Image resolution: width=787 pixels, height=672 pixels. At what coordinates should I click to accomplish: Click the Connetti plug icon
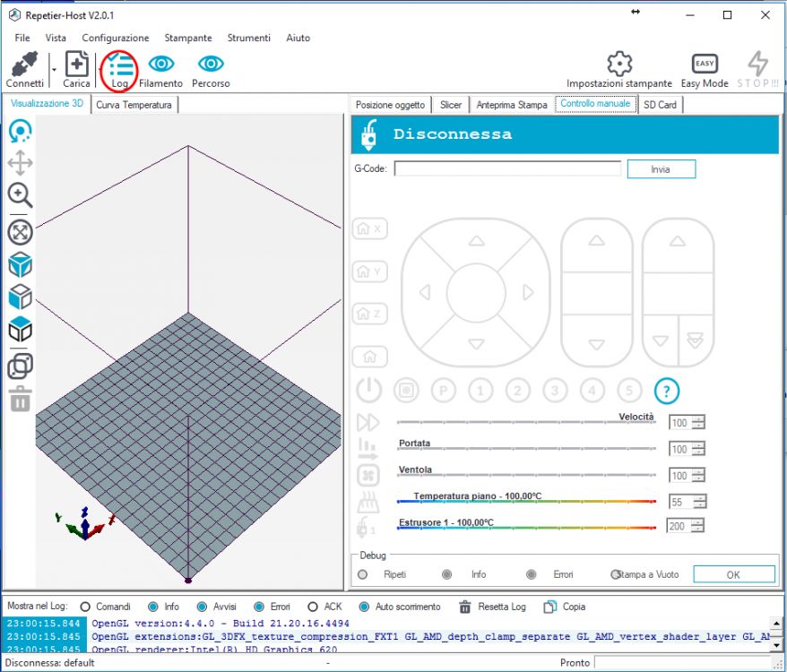(x=24, y=65)
